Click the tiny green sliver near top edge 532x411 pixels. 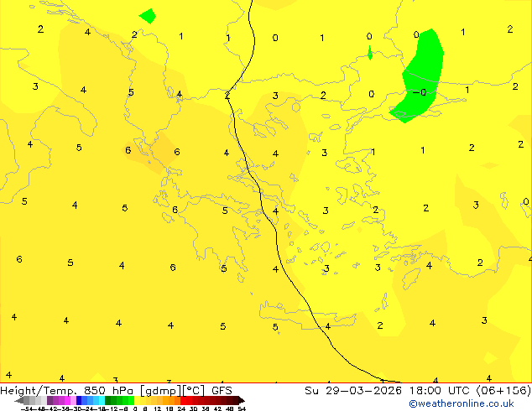pyautogui.click(x=370, y=53)
